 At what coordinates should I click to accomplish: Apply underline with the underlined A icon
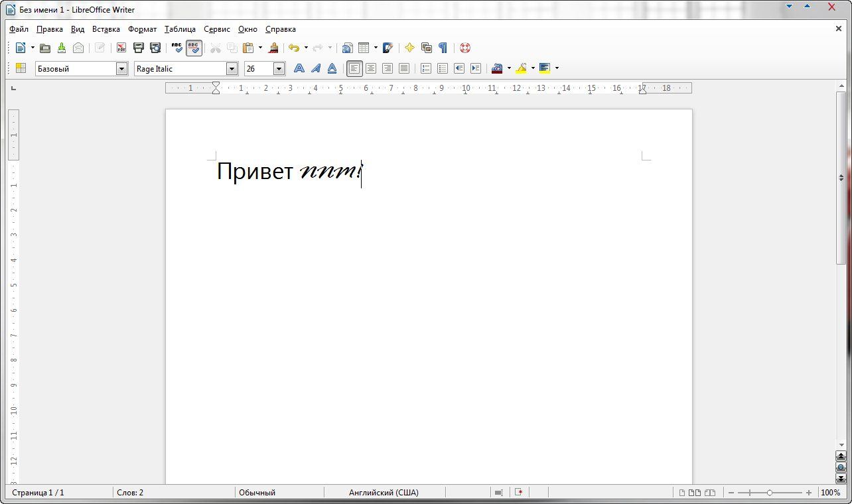[x=332, y=68]
